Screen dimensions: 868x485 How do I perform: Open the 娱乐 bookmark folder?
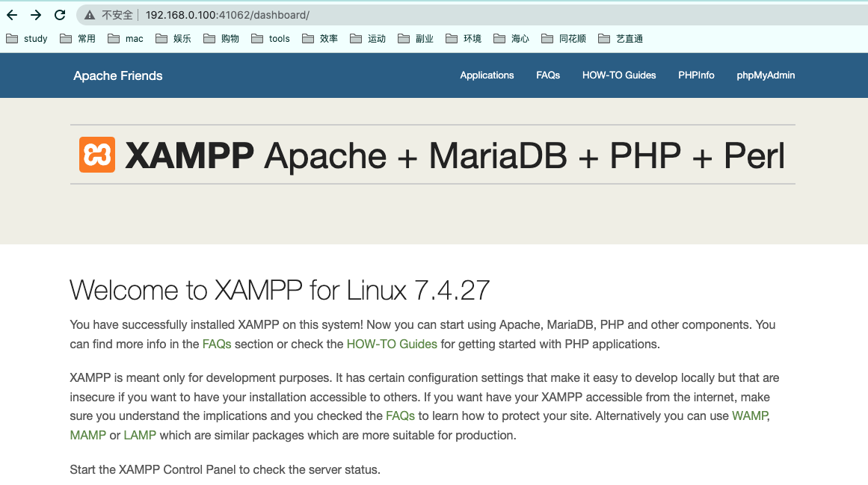point(173,39)
